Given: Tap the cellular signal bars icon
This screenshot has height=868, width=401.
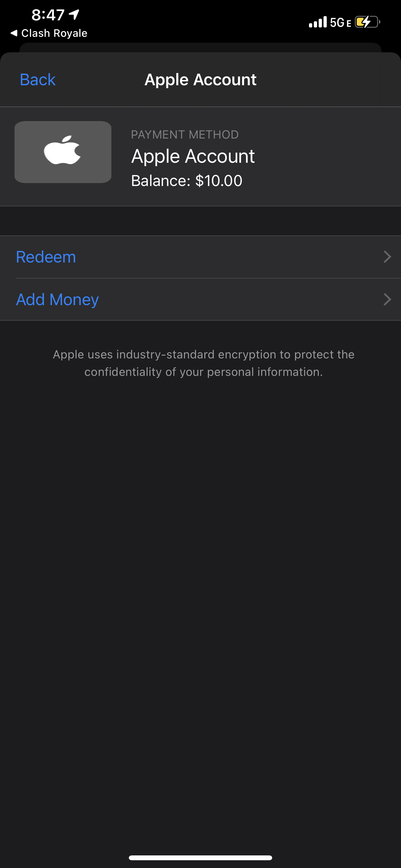Looking at the screenshot, I should [x=318, y=22].
